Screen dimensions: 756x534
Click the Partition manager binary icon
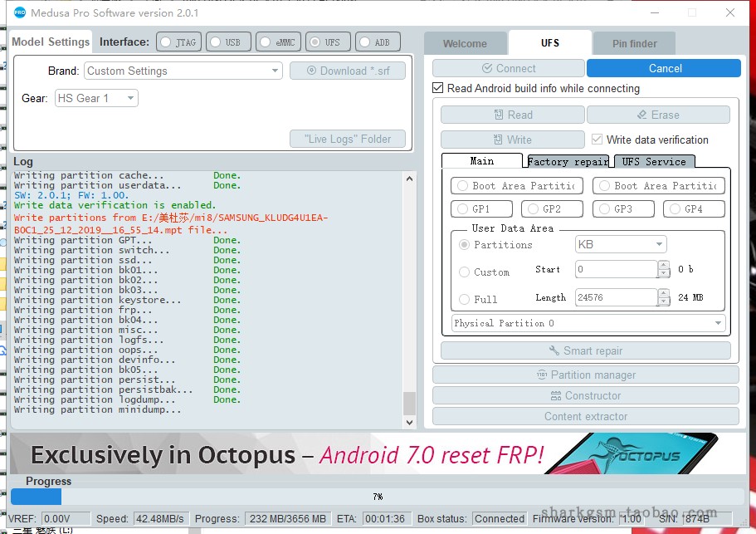[541, 375]
